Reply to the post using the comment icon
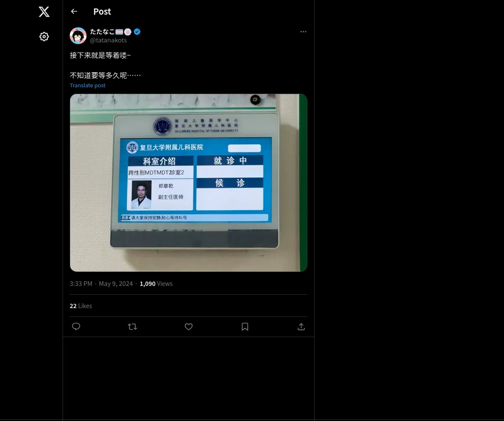 pos(76,327)
